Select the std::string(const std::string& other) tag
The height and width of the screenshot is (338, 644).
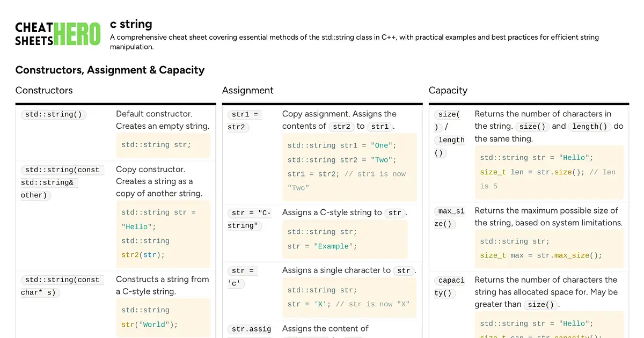point(60,182)
